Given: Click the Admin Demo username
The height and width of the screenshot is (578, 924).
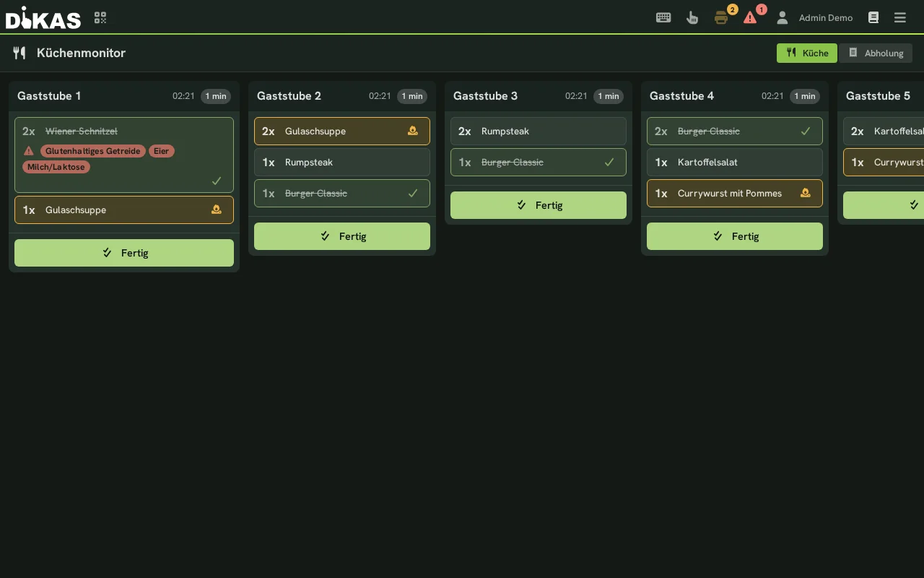Looking at the screenshot, I should click(x=826, y=18).
